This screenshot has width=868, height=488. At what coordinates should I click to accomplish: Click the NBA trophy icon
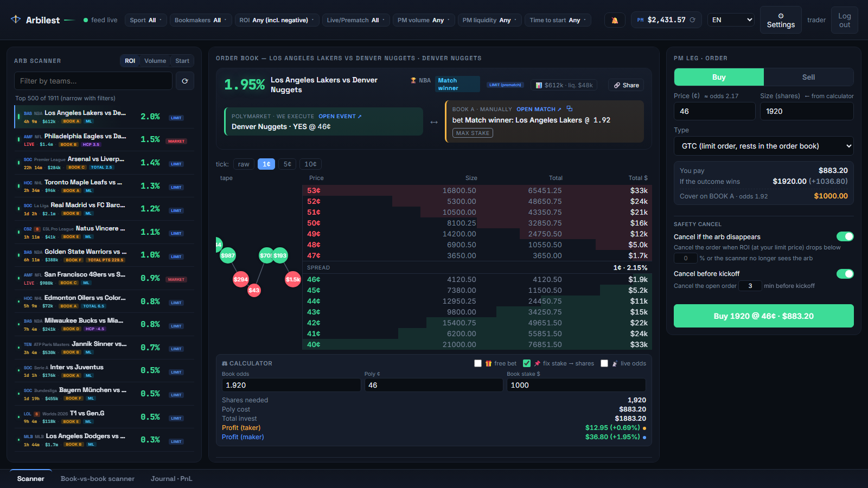click(x=413, y=80)
